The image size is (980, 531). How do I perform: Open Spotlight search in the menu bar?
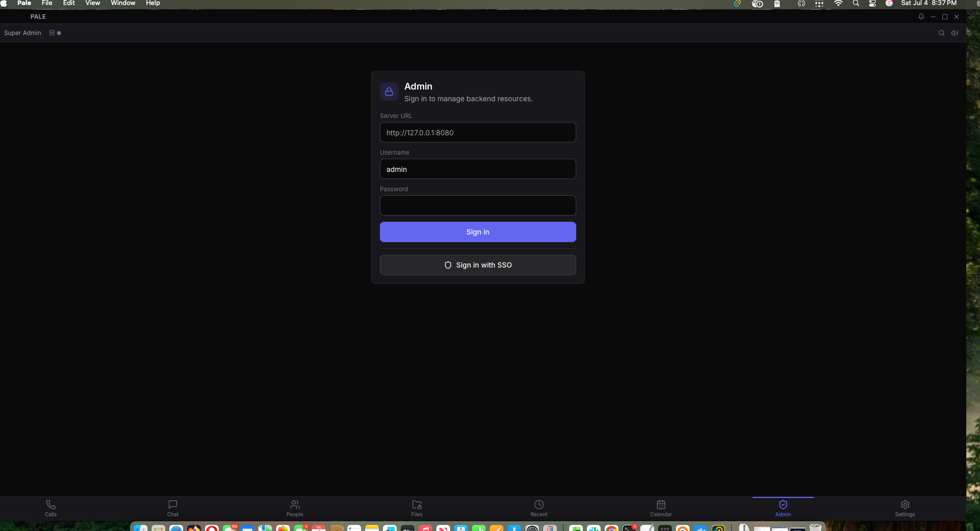coord(856,3)
